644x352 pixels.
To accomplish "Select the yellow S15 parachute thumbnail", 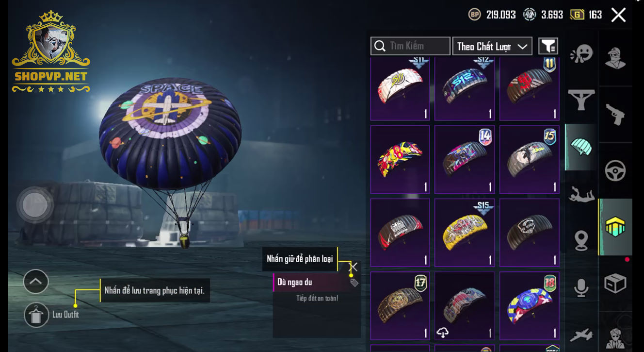I will (x=465, y=233).
